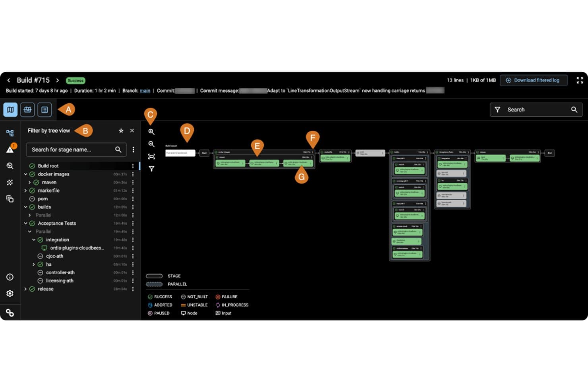Screen dimensions: 588x392
Task: Favorite the tree view filter with star
Action: (x=121, y=131)
